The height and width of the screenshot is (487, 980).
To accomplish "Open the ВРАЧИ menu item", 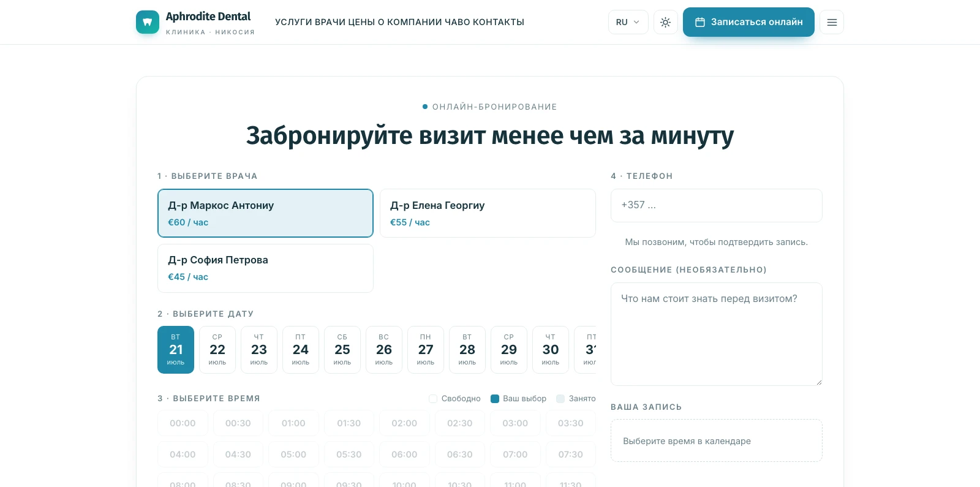I will (330, 22).
